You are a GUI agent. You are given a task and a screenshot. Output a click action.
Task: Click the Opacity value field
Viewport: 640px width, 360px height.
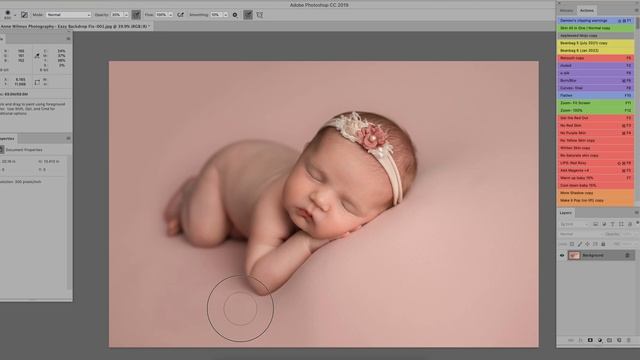tap(117, 15)
